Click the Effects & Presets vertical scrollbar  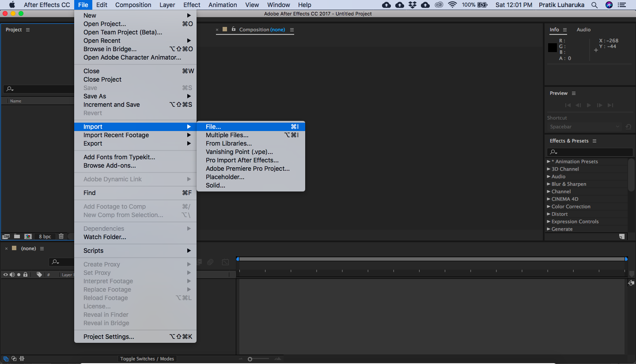pyautogui.click(x=631, y=175)
